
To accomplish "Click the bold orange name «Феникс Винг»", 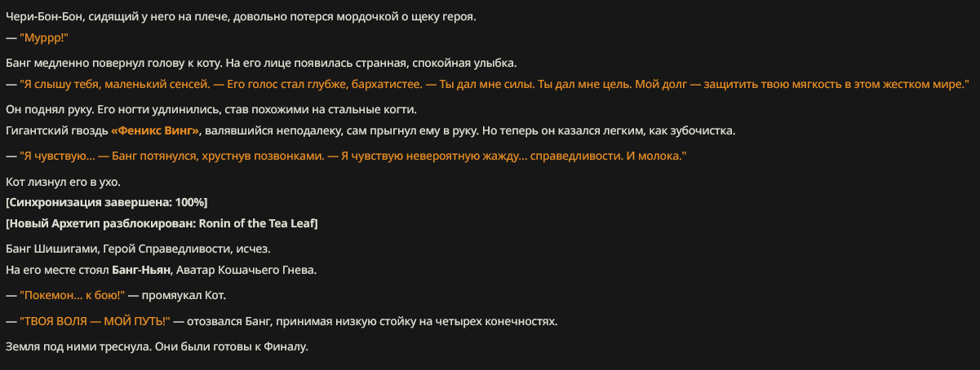I will coord(156,130).
